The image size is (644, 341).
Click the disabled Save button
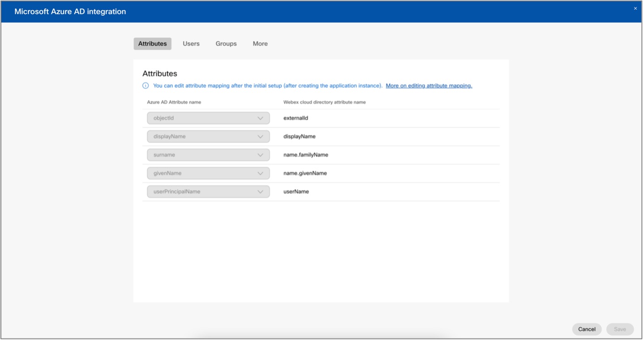tap(619, 329)
